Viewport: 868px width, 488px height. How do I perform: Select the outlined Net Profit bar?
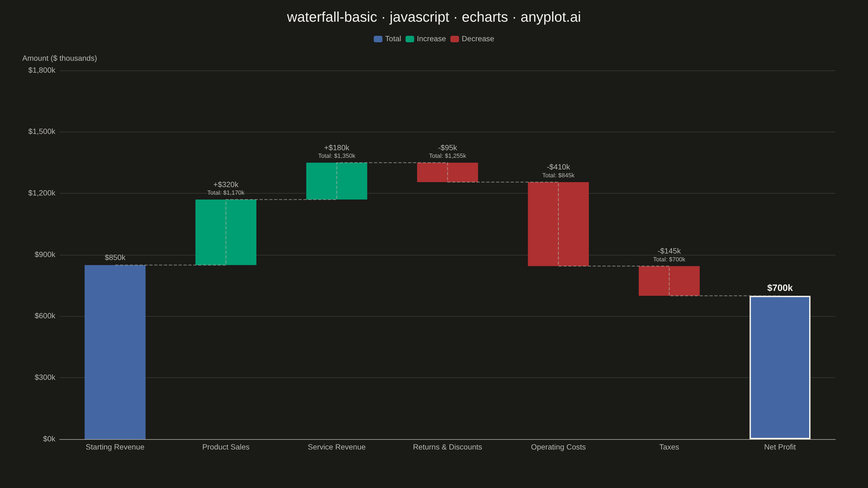[780, 367]
